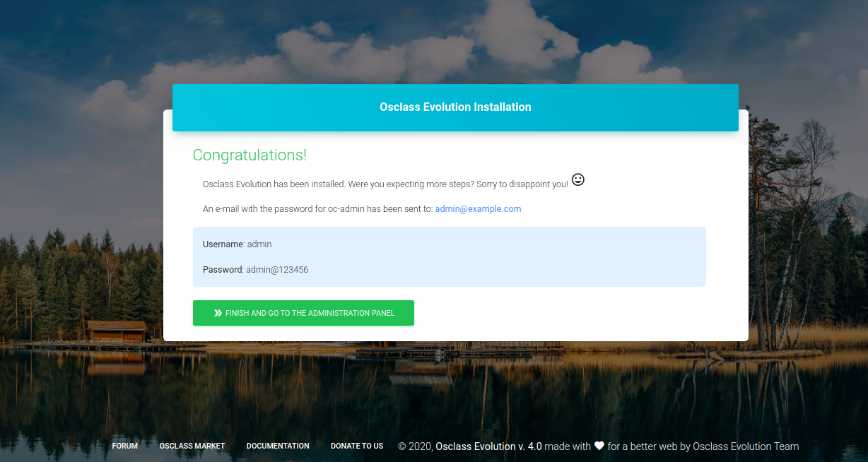The image size is (868, 462).
Task: Click the 'Osclass Evolution has been installed' sentence
Action: coord(385,184)
